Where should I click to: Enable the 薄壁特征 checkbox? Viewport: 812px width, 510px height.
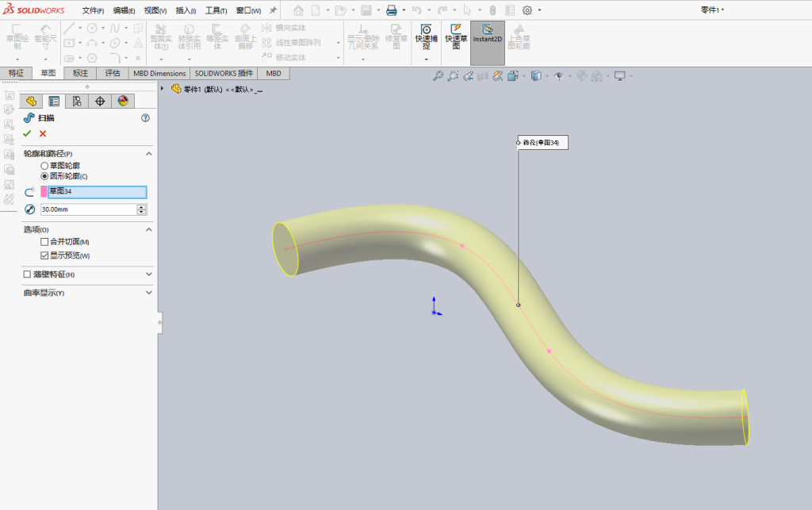click(27, 274)
